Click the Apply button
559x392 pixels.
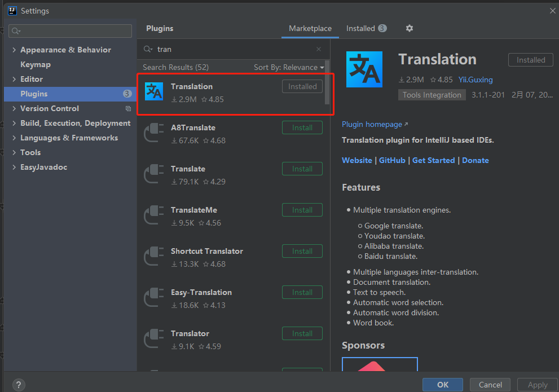[x=538, y=385]
